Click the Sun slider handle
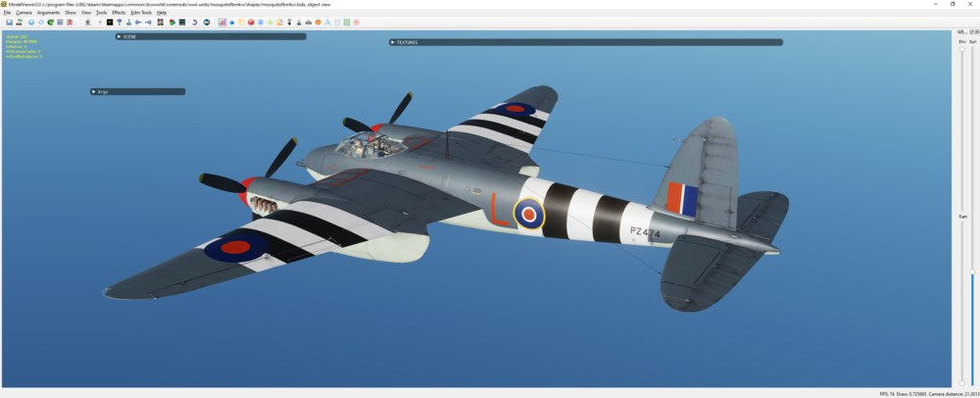Viewport: 980px width, 398px height. tap(972, 272)
